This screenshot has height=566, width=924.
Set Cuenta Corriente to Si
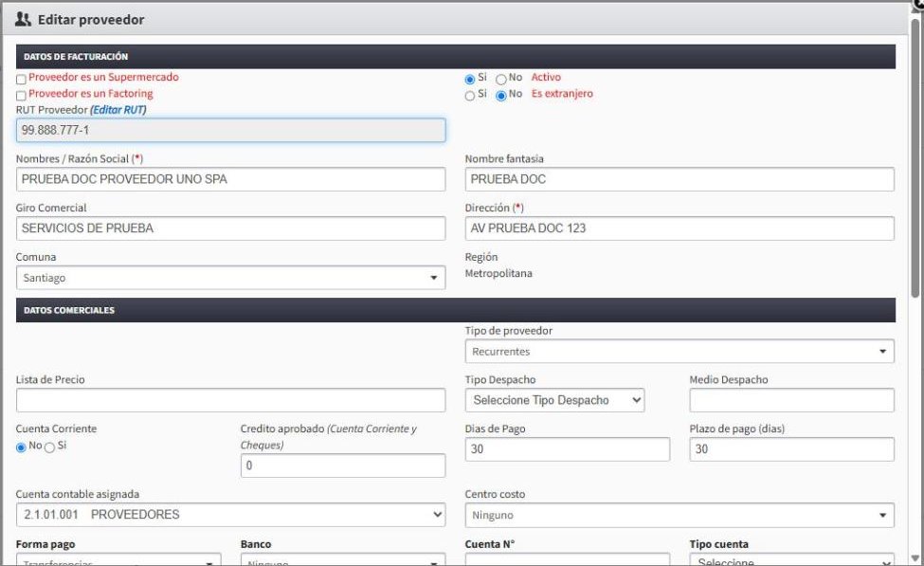[x=50, y=447]
